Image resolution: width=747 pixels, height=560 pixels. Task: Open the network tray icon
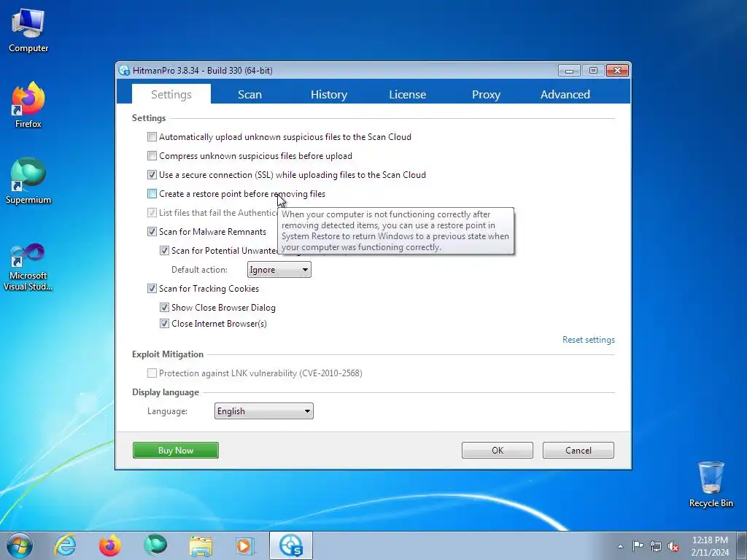click(656, 546)
